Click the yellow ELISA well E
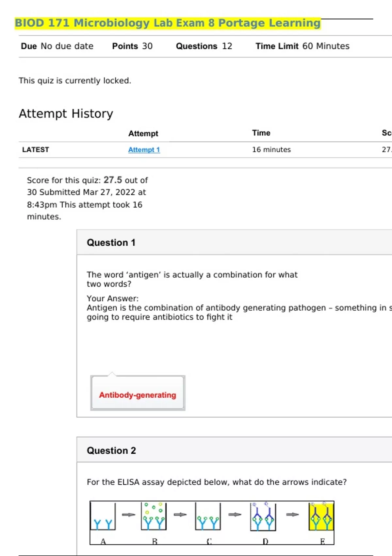This screenshot has height=556, width=392. [x=321, y=517]
